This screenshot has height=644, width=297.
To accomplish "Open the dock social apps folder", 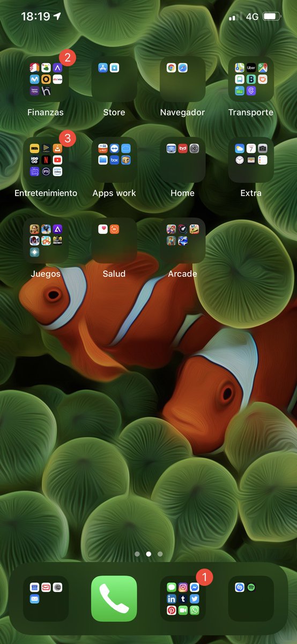I will pos(182,598).
